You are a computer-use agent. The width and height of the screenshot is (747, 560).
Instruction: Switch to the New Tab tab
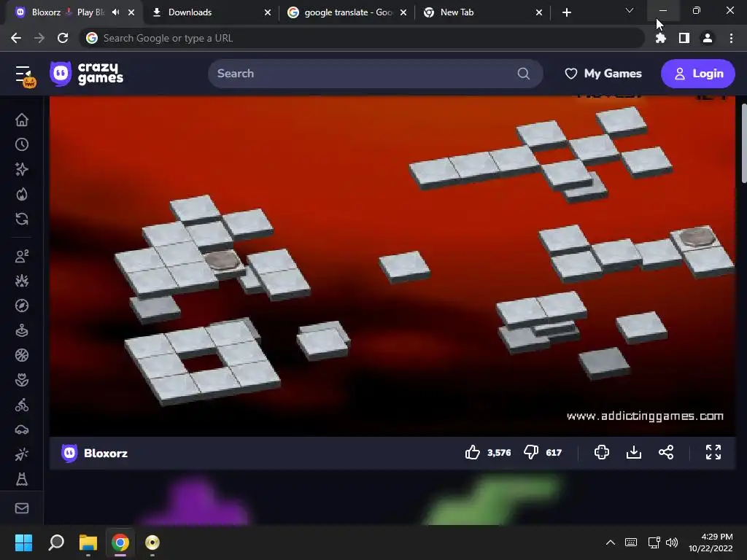[483, 12]
